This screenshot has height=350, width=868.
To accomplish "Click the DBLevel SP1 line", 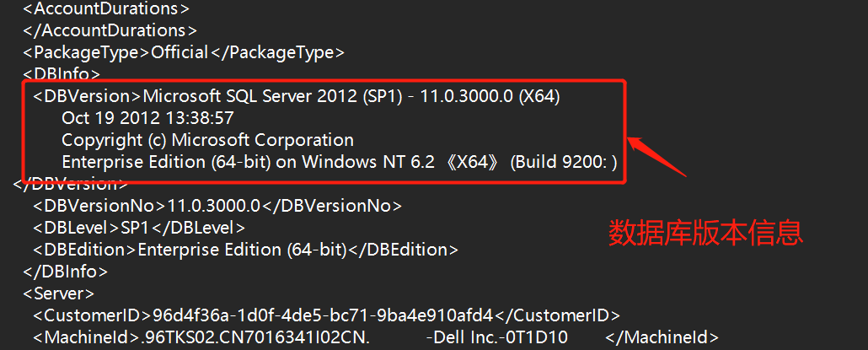I will click(139, 227).
